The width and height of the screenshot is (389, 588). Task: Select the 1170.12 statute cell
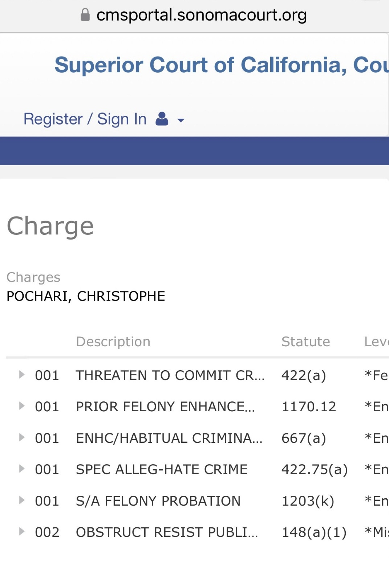point(309,407)
